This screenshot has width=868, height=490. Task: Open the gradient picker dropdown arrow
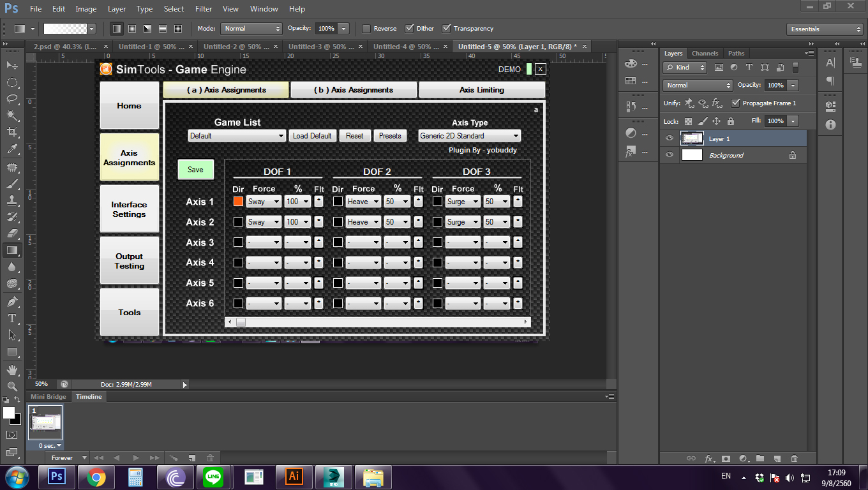[92, 29]
